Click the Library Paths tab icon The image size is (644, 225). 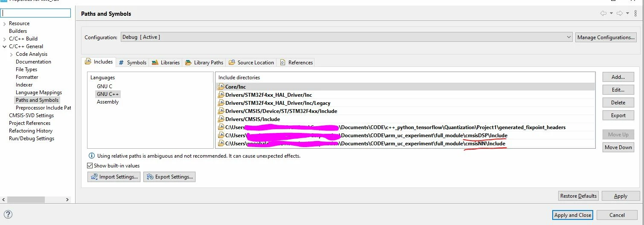point(188,63)
